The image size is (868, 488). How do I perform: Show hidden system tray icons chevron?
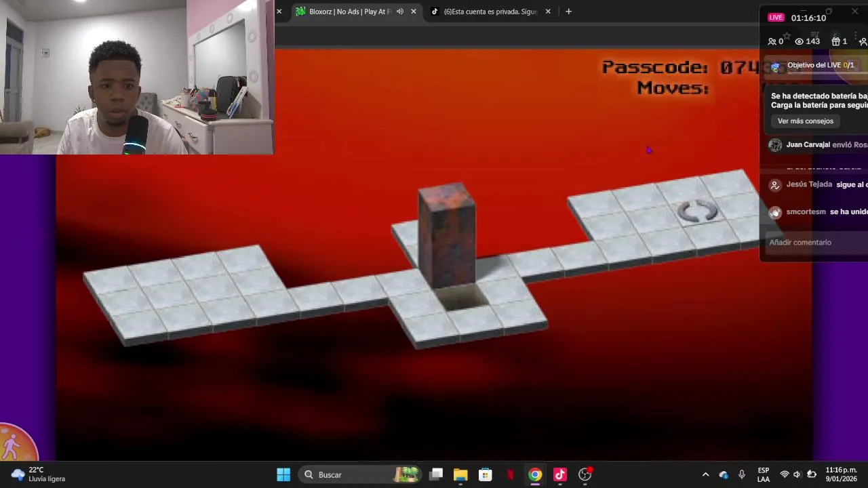tap(705, 474)
